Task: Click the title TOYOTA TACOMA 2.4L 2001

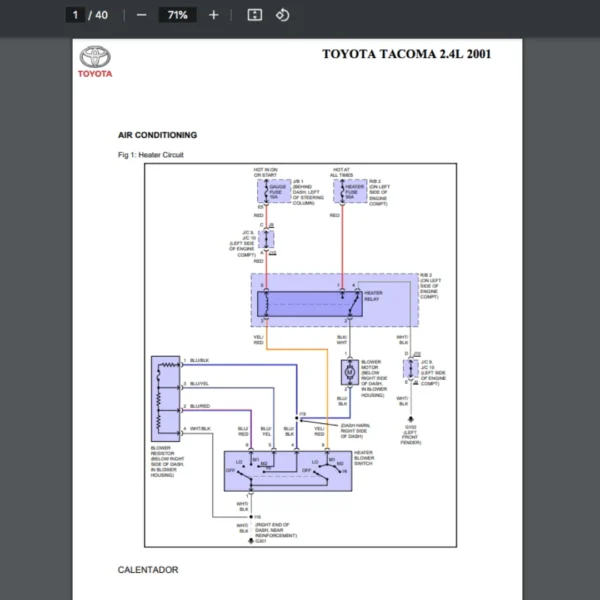Action: (406, 54)
